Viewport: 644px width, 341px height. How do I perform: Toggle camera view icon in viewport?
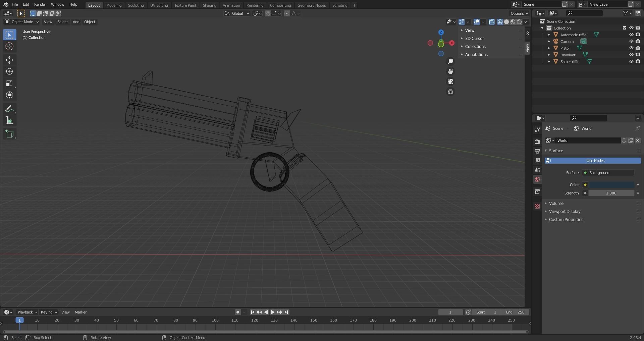point(450,81)
